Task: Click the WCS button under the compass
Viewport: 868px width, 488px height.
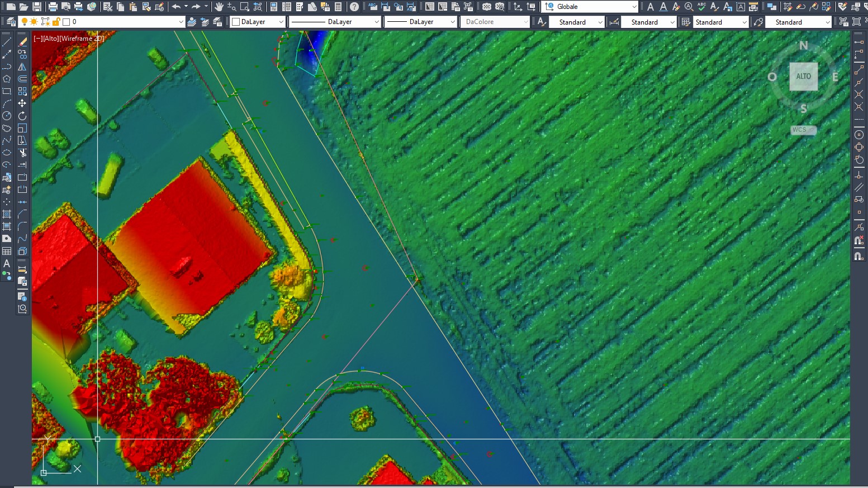Action: pyautogui.click(x=803, y=130)
